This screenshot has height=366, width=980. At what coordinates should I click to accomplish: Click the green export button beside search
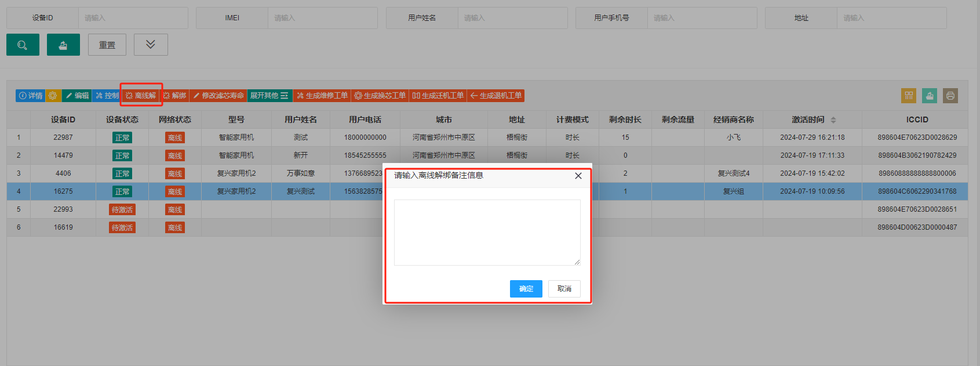pyautogui.click(x=63, y=45)
